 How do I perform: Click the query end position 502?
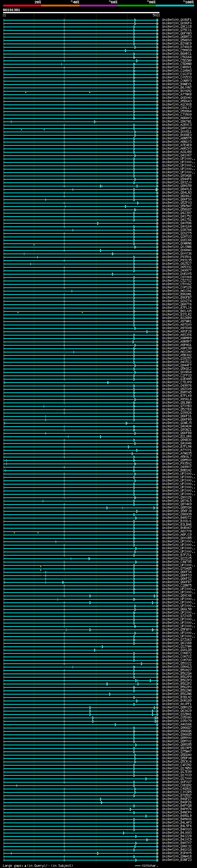[155, 15]
